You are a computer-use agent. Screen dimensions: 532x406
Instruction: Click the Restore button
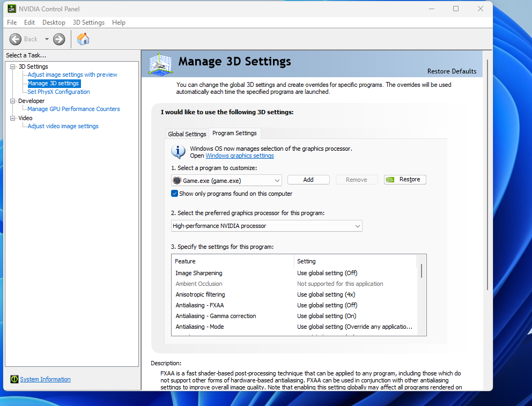[x=405, y=180]
